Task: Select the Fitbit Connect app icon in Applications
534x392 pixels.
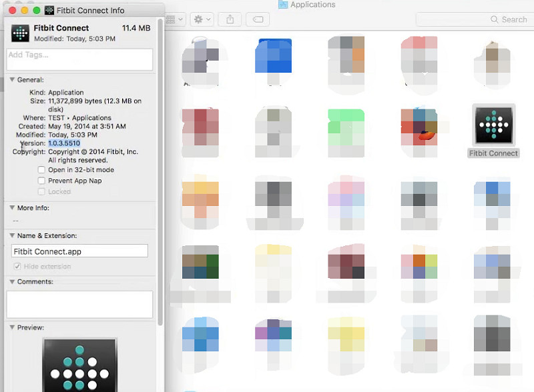Action: pyautogui.click(x=493, y=125)
